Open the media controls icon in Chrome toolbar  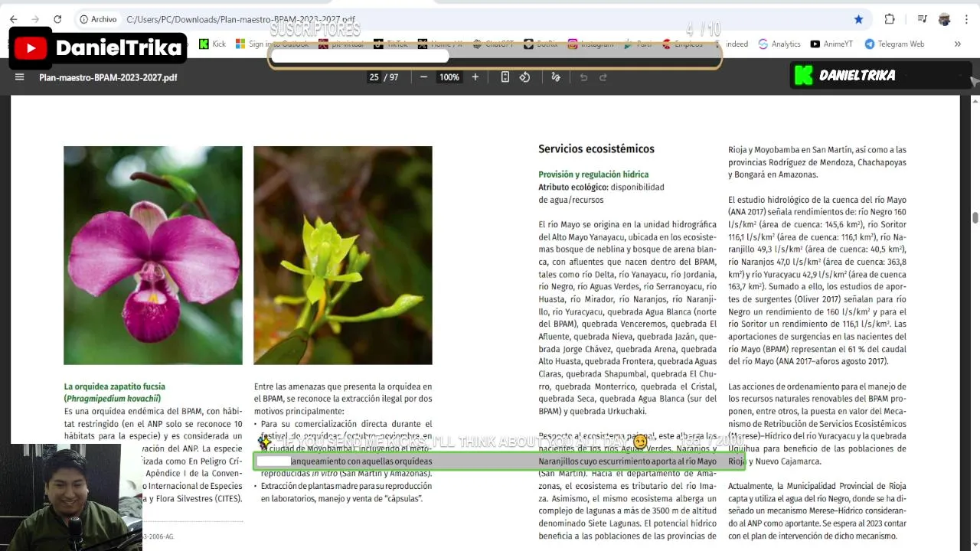pos(923,19)
